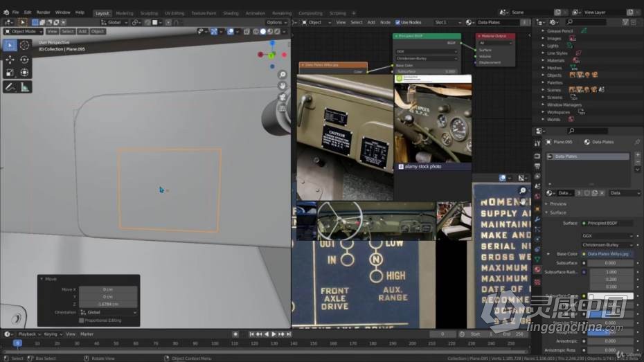Choose the Rotate tool
The width and height of the screenshot is (644, 362).
(x=25, y=60)
